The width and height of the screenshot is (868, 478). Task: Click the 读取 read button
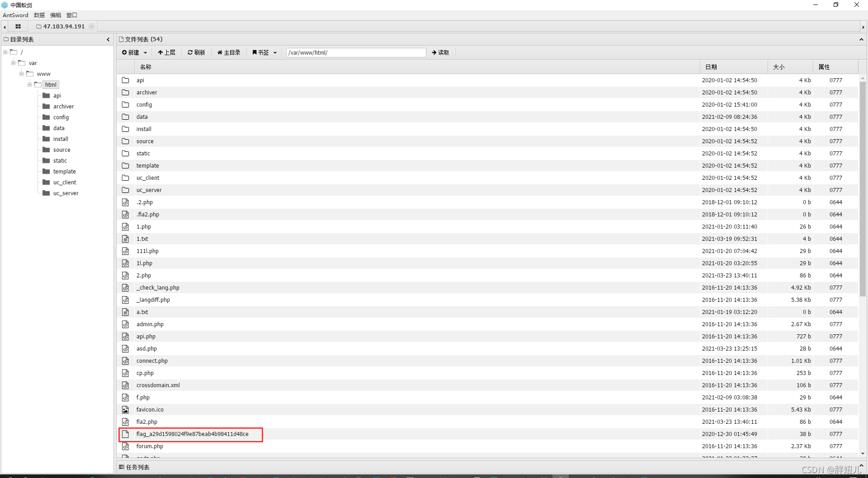point(440,52)
